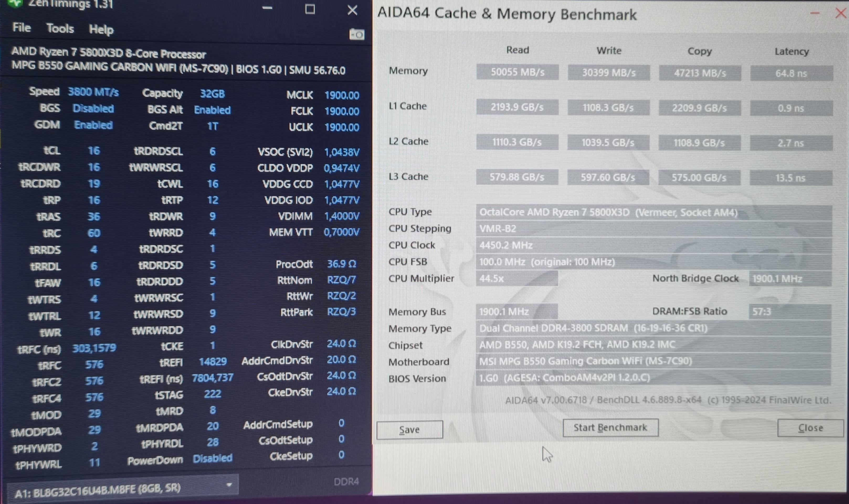Open the File menu in ZenTimings

[x=22, y=28]
